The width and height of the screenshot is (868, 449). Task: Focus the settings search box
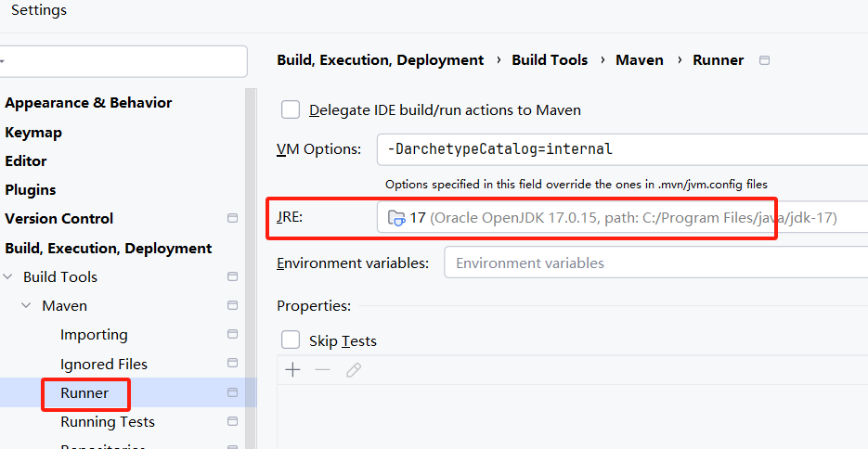point(123,61)
